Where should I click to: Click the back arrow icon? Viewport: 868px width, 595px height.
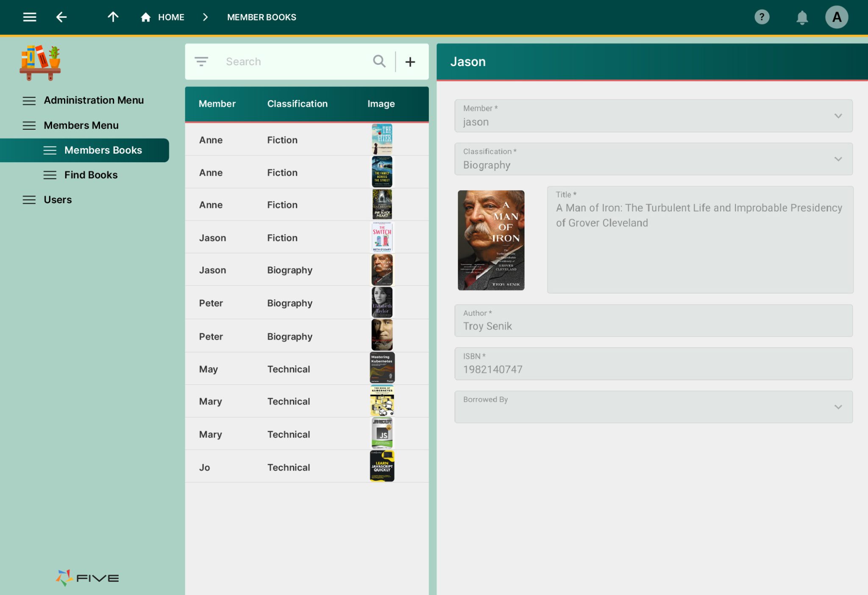coord(61,17)
